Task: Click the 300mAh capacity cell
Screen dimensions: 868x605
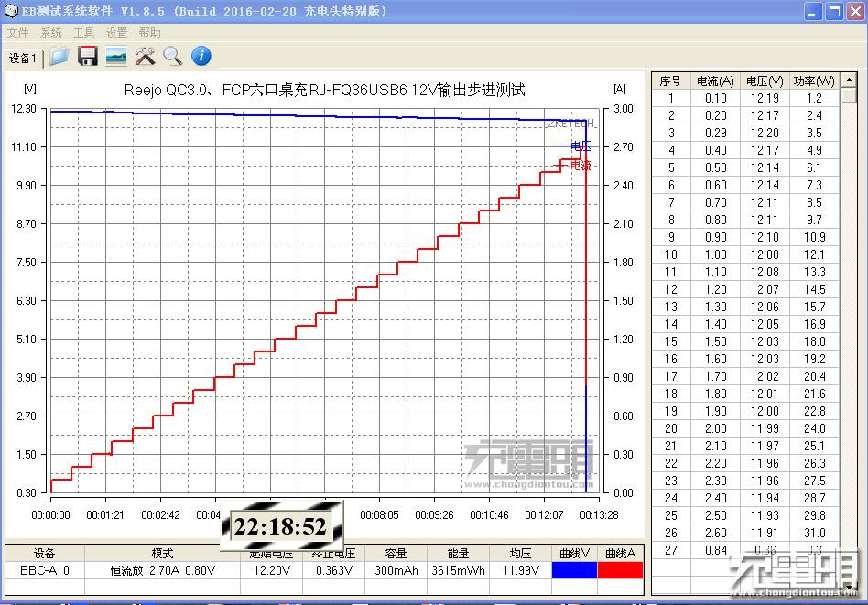Action: point(396,570)
